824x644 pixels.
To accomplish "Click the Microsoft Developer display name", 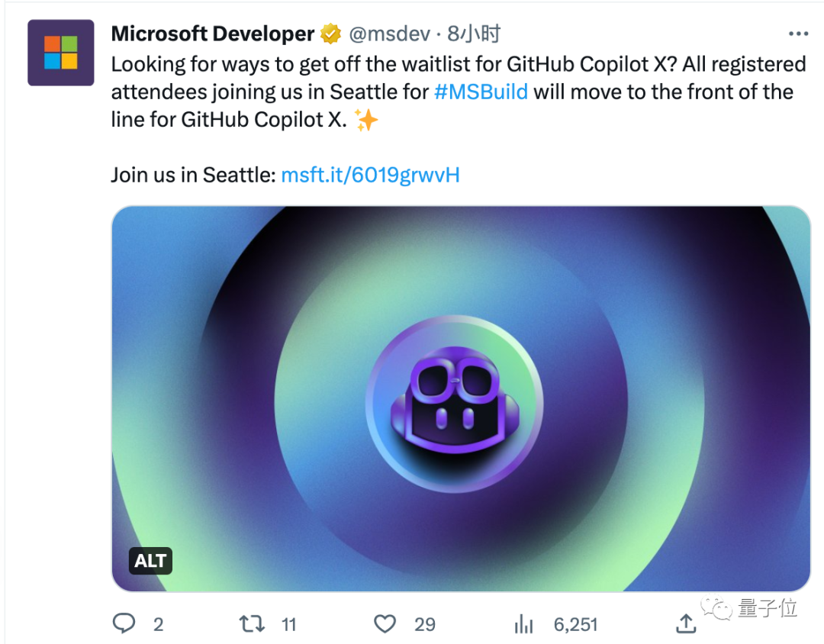I will 212,34.
